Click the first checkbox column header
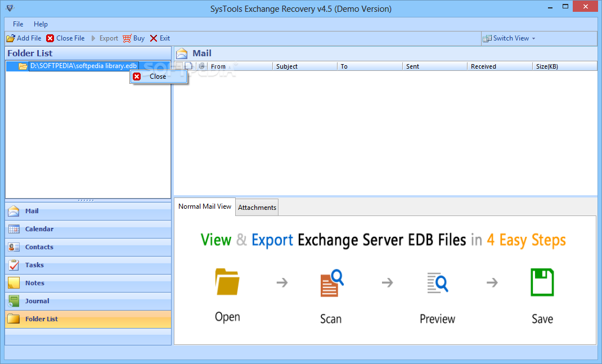Screen dimensions: 602x364 tap(179, 66)
